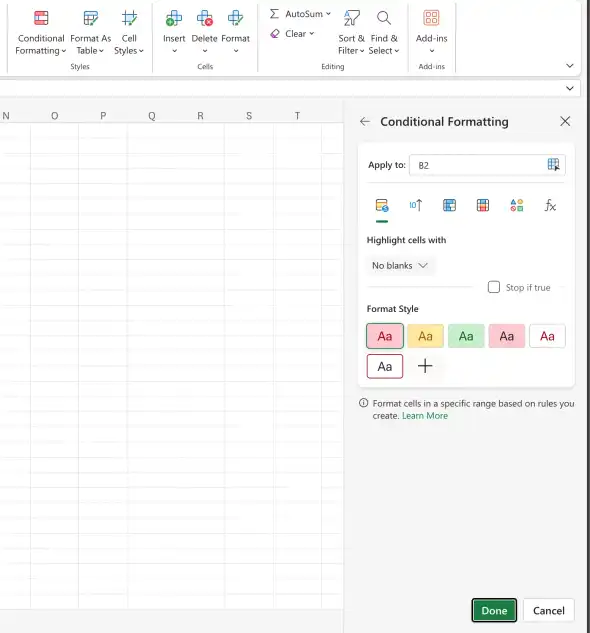Click the Clear eraser icon
The image size is (590, 633).
(275, 34)
